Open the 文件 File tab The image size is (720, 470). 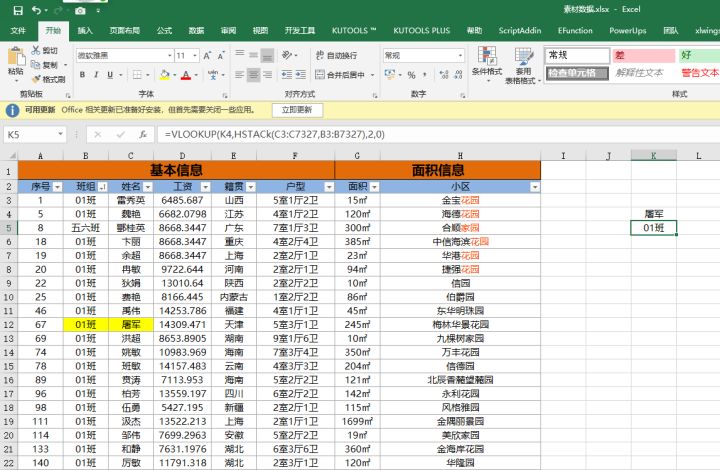pos(18,31)
